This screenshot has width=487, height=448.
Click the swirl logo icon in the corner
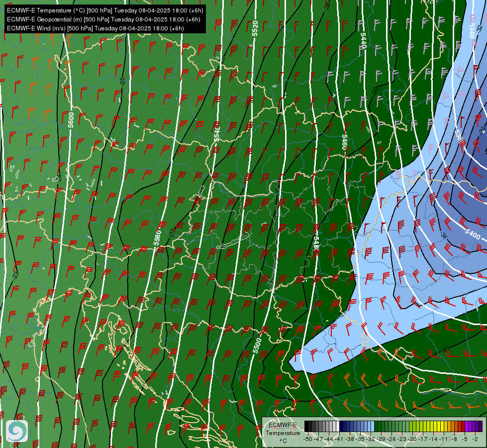tap(17, 431)
